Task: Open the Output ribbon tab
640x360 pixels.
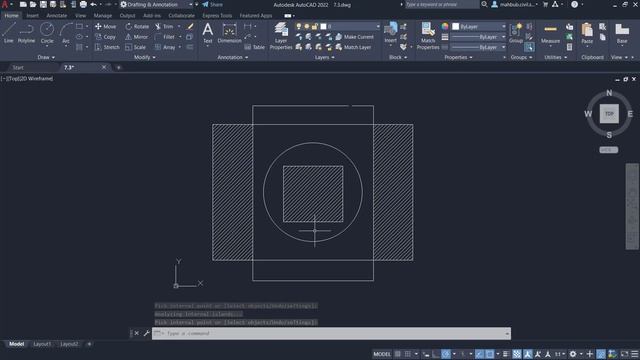Action: coord(127,16)
